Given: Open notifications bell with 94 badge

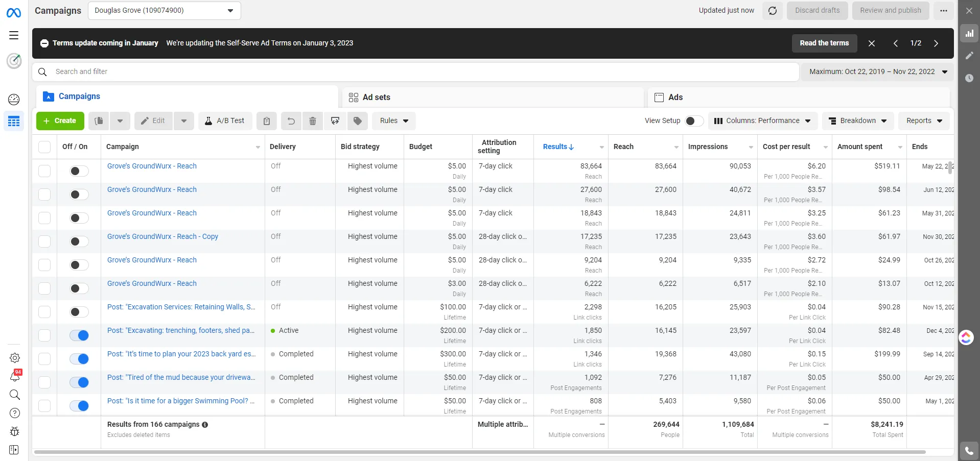Looking at the screenshot, I should point(15,376).
